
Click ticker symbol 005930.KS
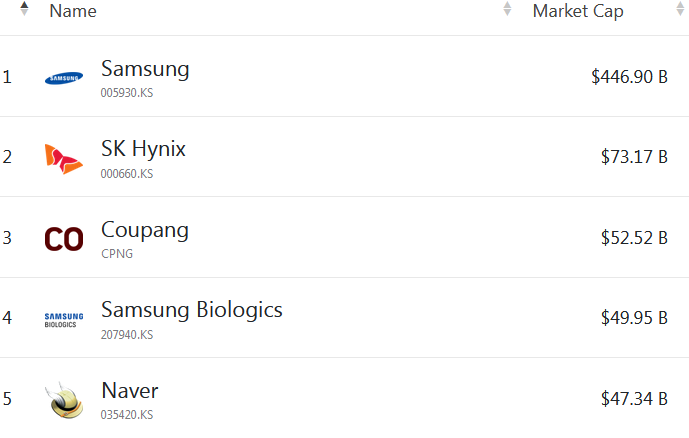[127, 93]
